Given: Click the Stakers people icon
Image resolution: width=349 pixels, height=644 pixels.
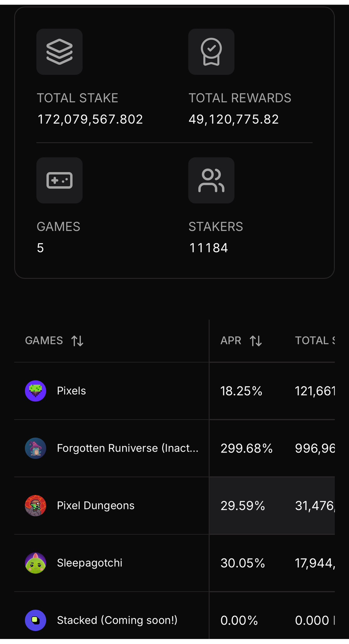Looking at the screenshot, I should coord(211,180).
